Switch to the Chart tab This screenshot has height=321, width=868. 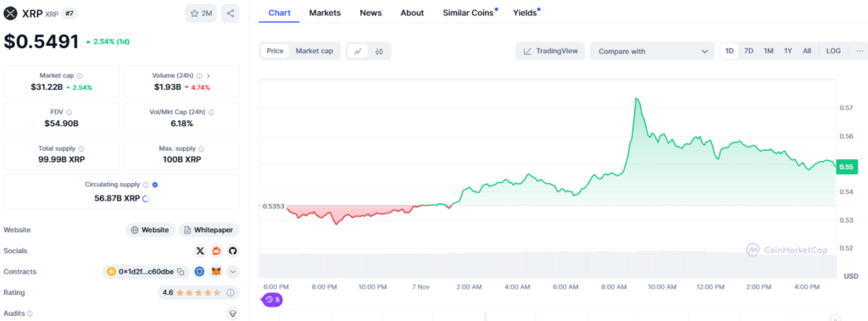[x=280, y=13]
